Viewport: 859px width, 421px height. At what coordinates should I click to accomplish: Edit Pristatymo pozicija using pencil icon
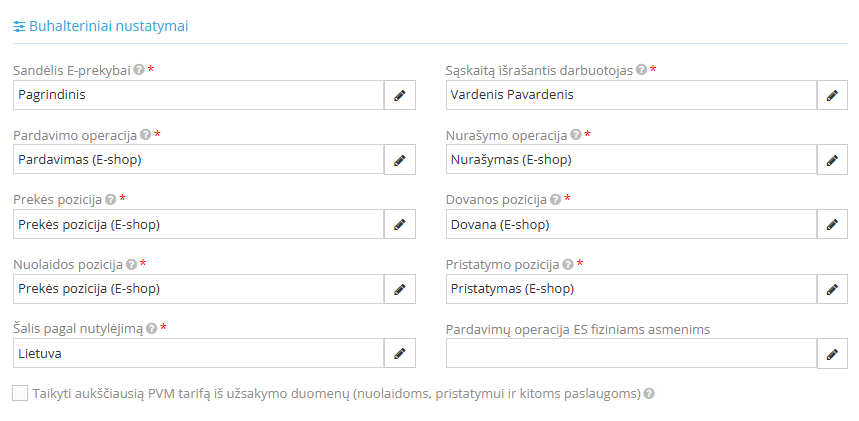click(x=832, y=290)
